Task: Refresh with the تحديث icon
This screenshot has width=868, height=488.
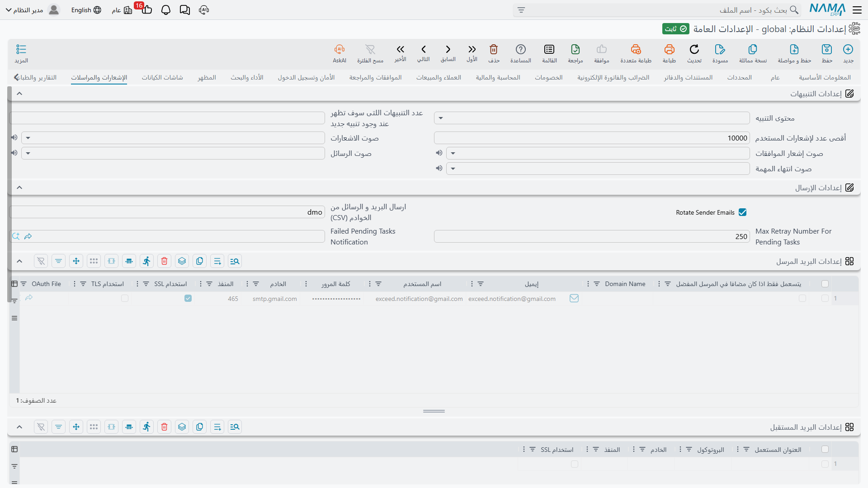Action: 694,49
